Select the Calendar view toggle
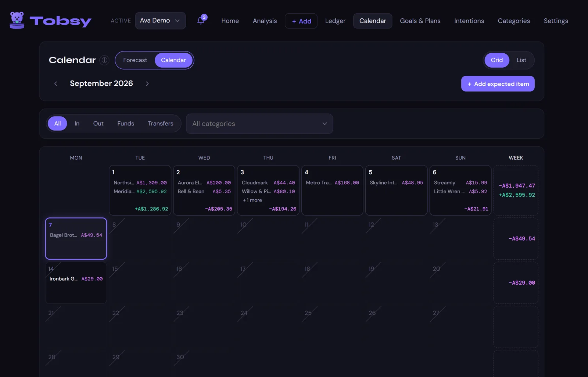588x377 pixels. click(173, 60)
